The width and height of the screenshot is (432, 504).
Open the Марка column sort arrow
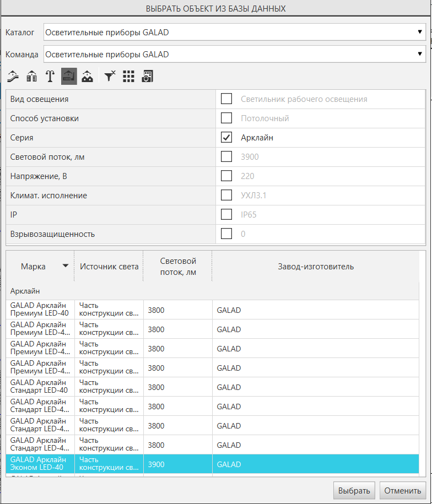click(66, 266)
